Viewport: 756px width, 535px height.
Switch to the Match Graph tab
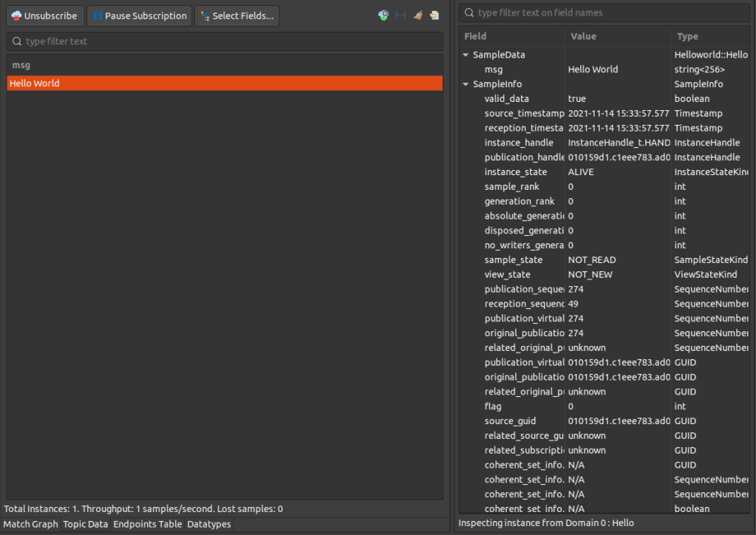[30, 524]
